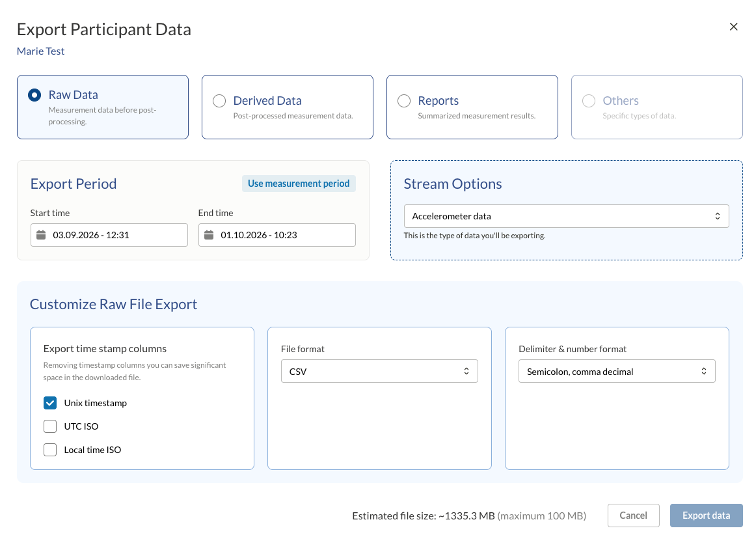Image resolution: width=756 pixels, height=537 pixels.
Task: Click the Export data button
Action: tap(707, 516)
